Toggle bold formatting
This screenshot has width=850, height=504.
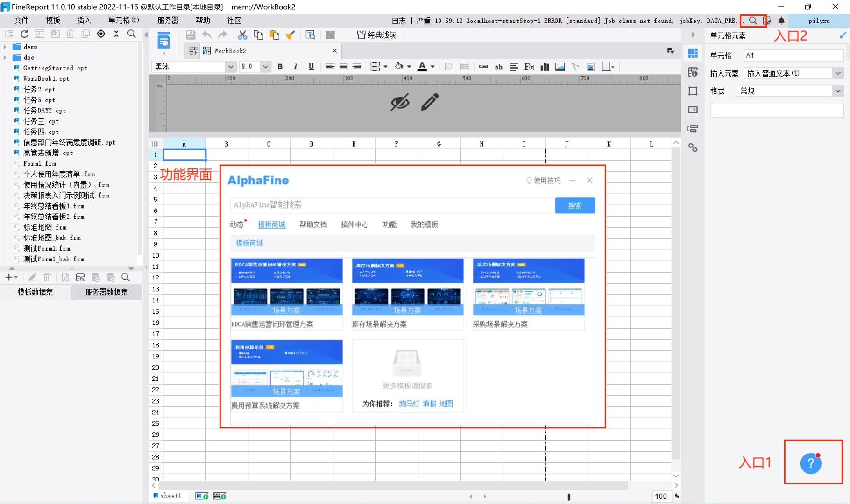click(280, 67)
